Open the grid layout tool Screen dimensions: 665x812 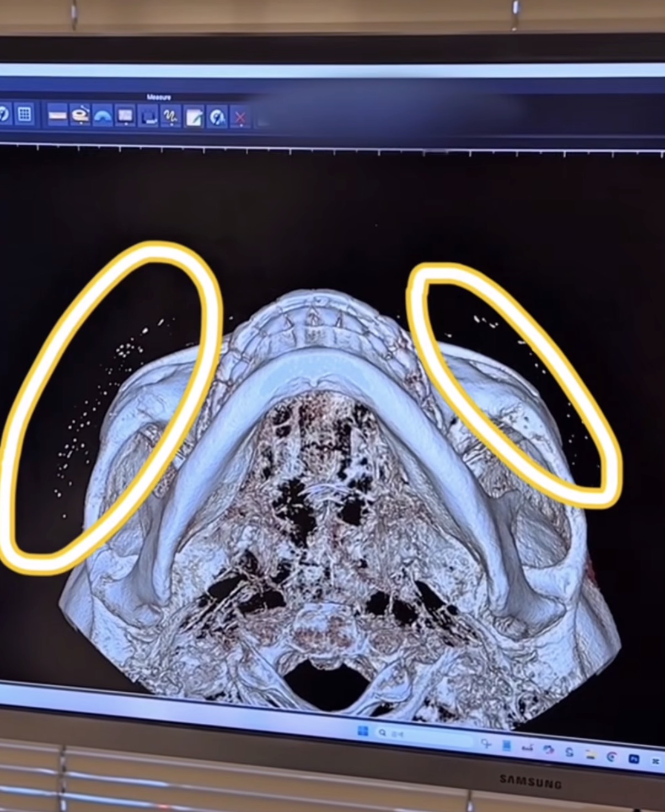click(x=24, y=114)
